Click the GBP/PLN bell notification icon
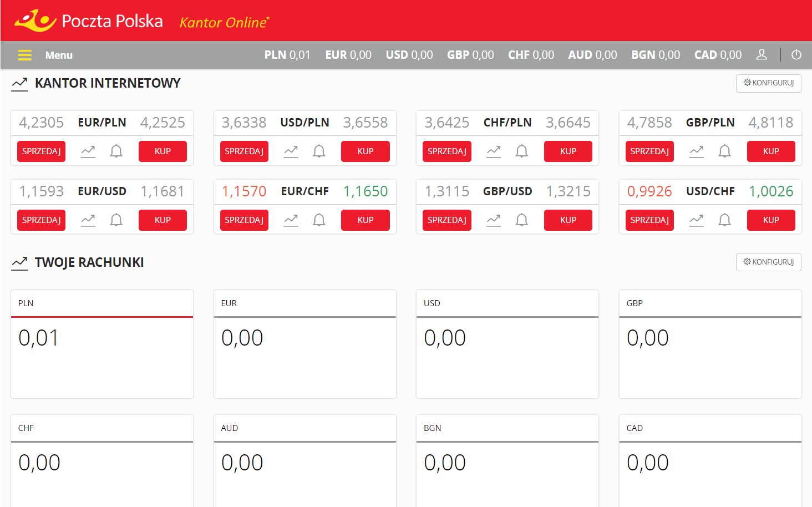812x507 pixels. click(x=724, y=151)
